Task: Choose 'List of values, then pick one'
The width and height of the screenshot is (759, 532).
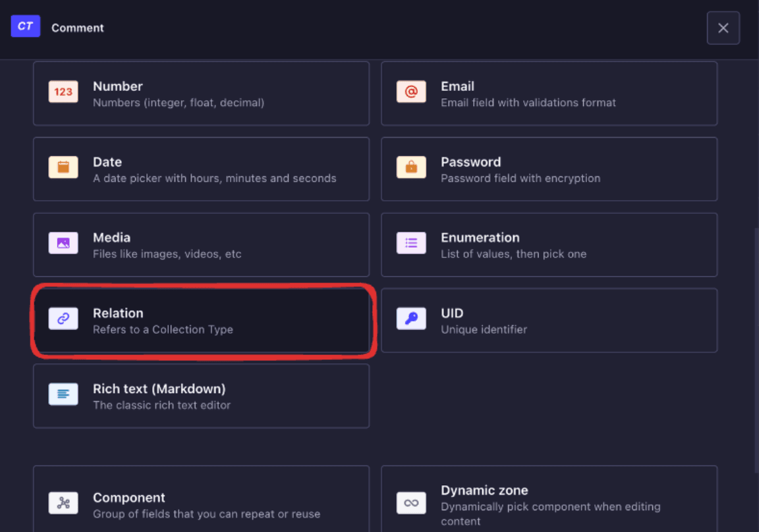Action: [x=513, y=253]
